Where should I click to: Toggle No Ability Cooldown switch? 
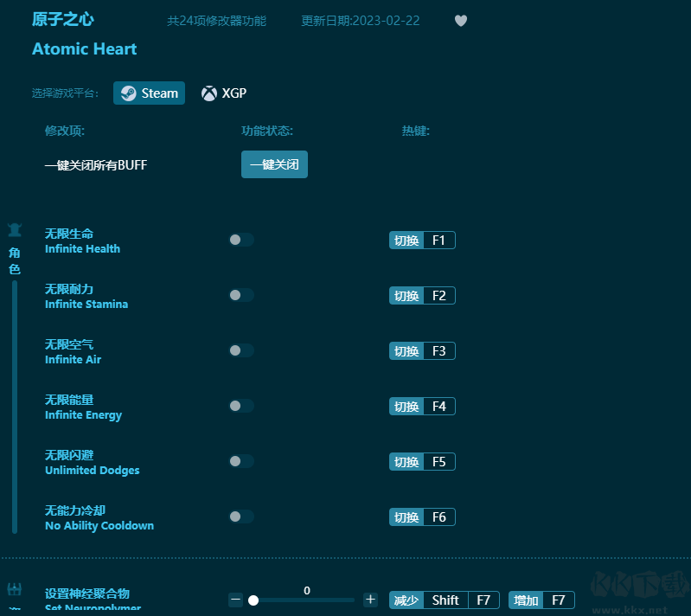coord(241,517)
